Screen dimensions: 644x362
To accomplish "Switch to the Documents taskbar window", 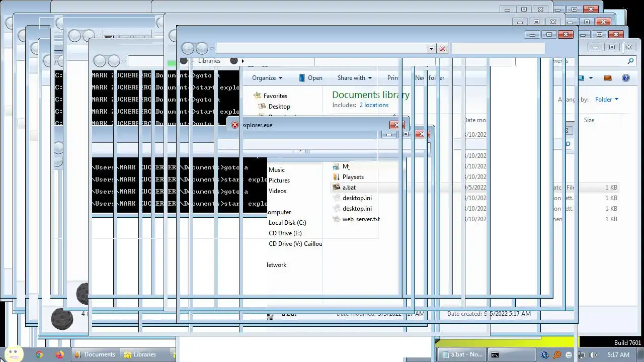I will tap(96, 354).
